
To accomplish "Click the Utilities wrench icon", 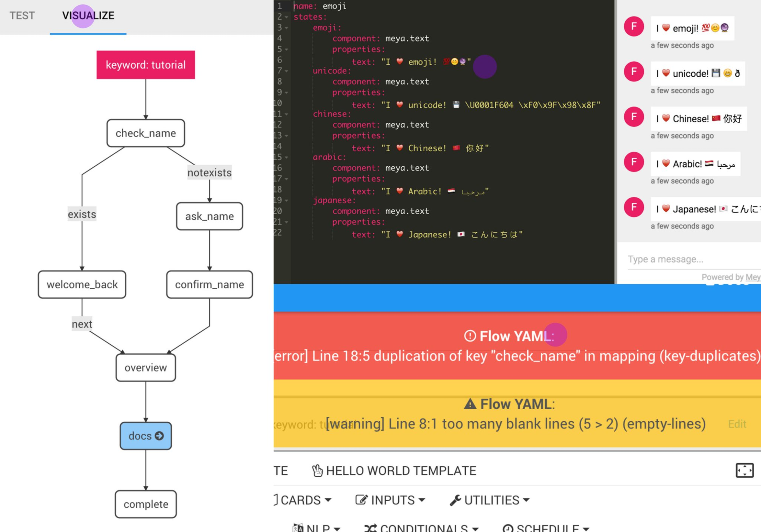I will [x=455, y=500].
